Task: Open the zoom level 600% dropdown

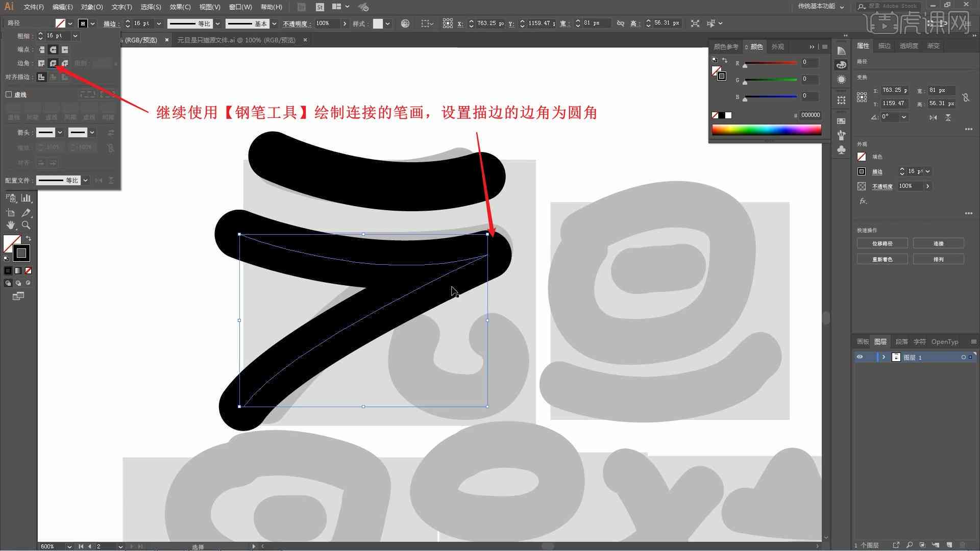Action: pos(69,546)
